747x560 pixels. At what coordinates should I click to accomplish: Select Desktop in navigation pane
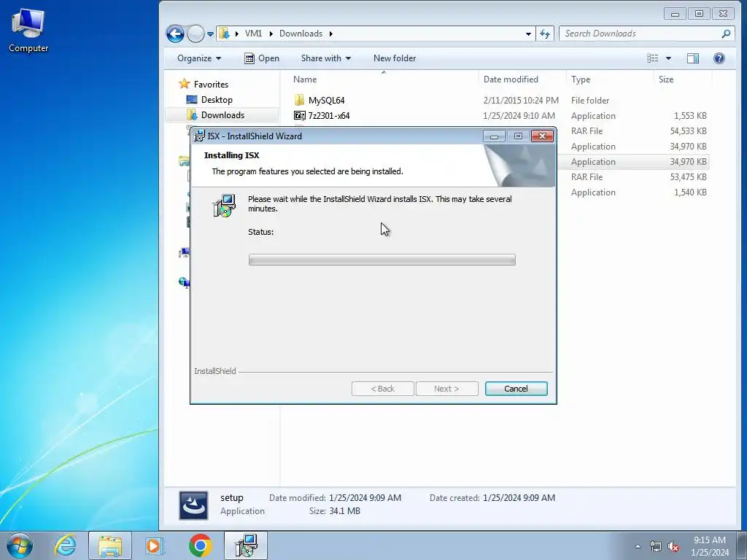tap(216, 99)
